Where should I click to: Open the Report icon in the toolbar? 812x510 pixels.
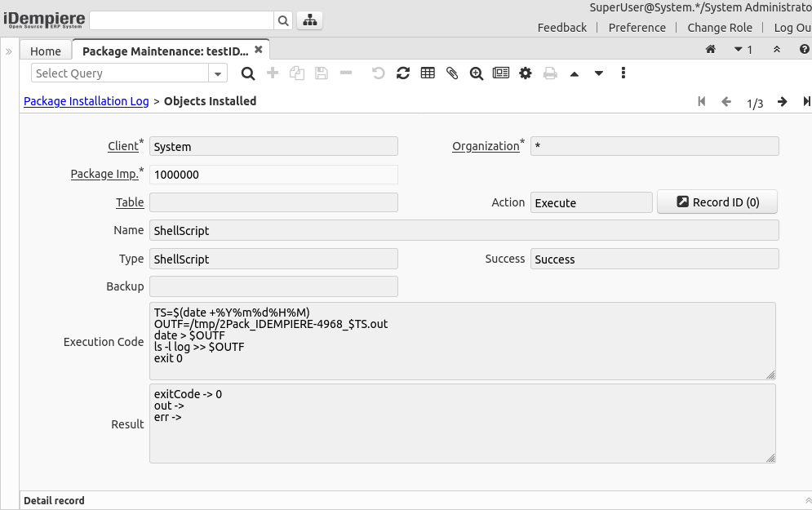coord(500,73)
